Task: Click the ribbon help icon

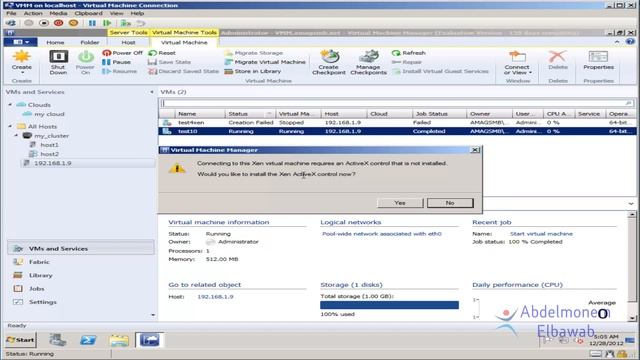Action: pos(630,42)
